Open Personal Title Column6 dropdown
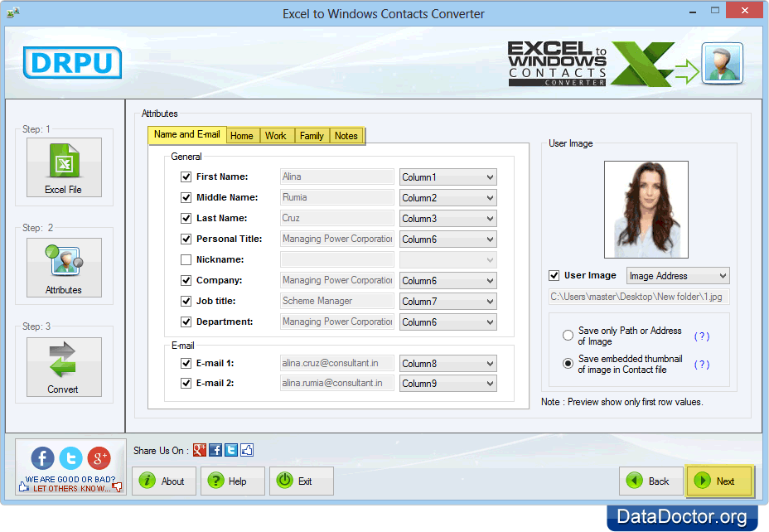This screenshot has height=532, width=769. (x=447, y=239)
